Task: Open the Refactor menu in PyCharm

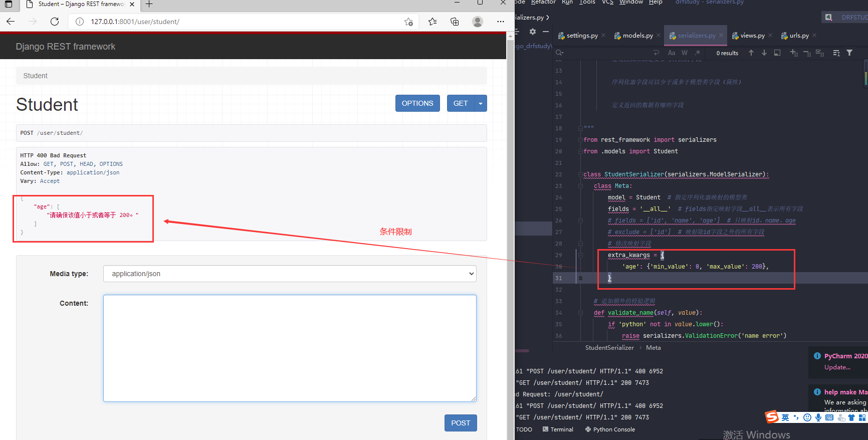Action: (x=543, y=2)
